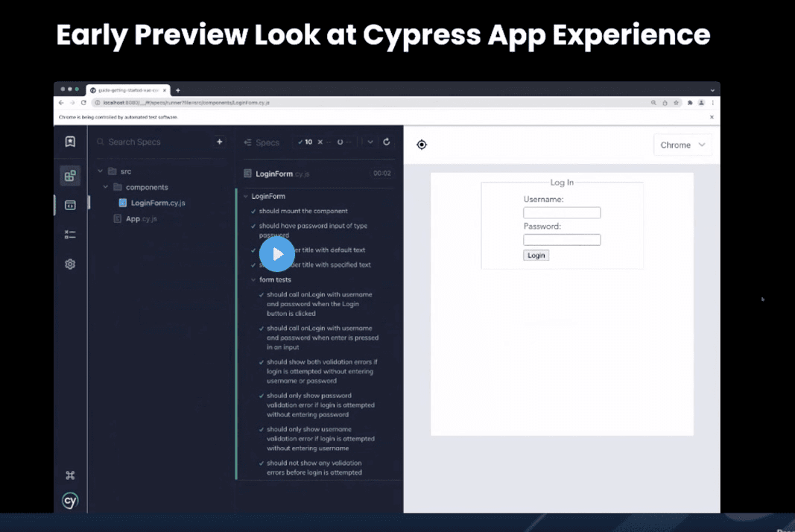Screen dimensions: 795x532
Task: Play the Cypress app preview video
Action: pyautogui.click(x=277, y=254)
